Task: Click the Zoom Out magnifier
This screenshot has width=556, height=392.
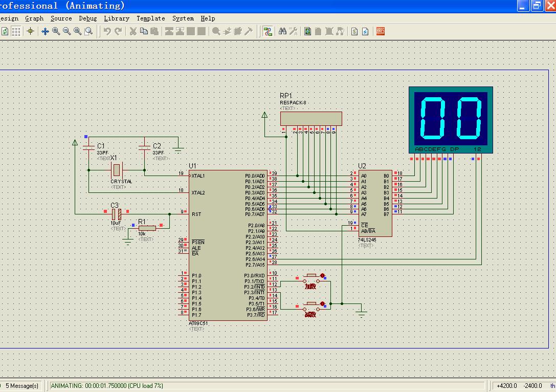Action: click(66, 31)
